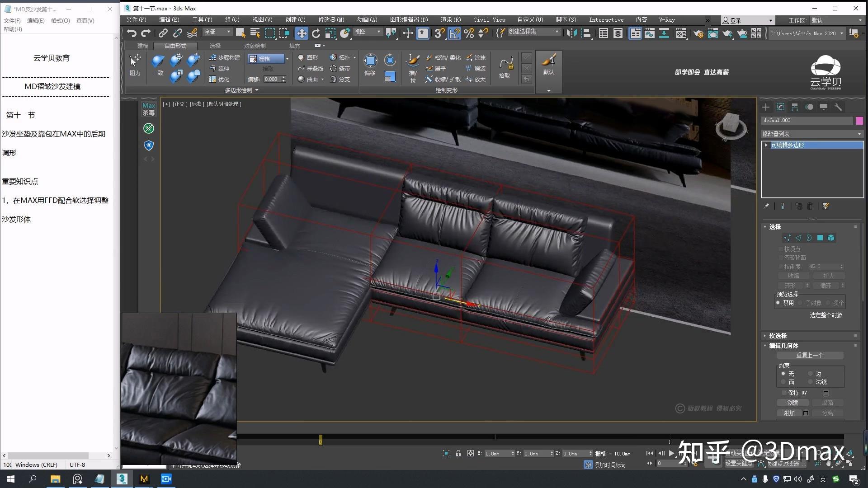Screen dimensions: 868x488
Task: Select the Vertex sub-object mode icon
Action: point(788,238)
